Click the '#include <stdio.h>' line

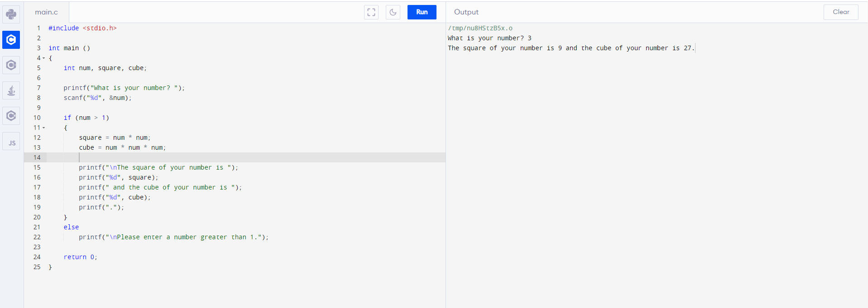point(83,28)
